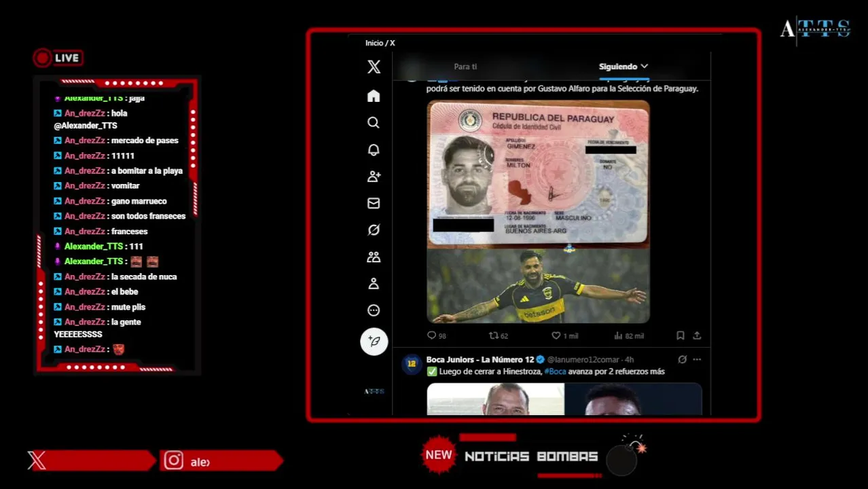Image resolution: width=868 pixels, height=489 pixels.
Task: Switch to the Para ti tab
Action: tap(465, 67)
